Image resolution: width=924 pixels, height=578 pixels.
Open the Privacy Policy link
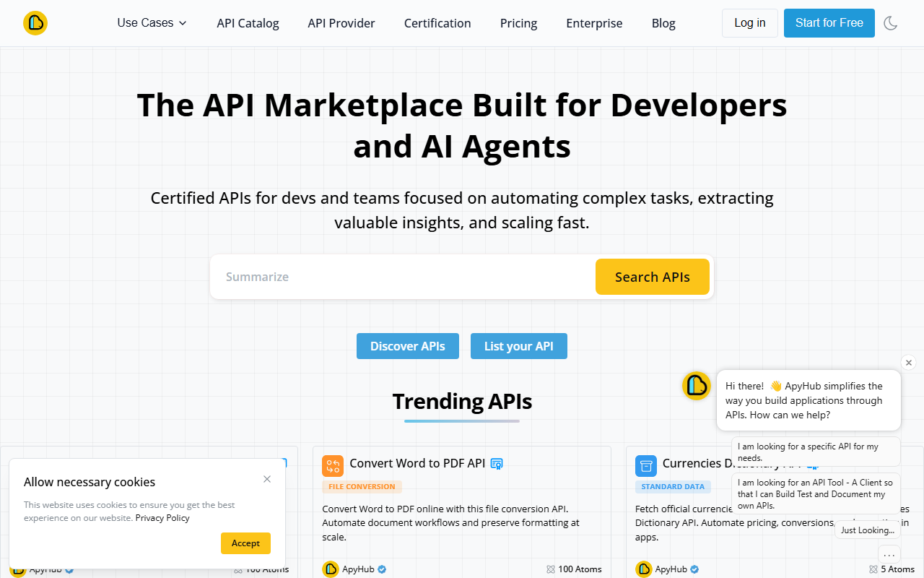click(x=162, y=517)
